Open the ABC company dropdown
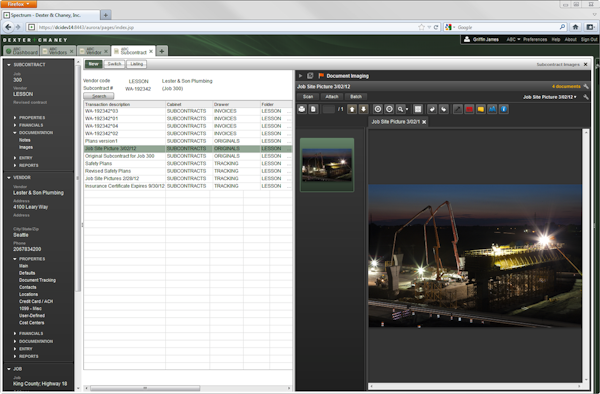The image size is (600, 394). [513, 39]
